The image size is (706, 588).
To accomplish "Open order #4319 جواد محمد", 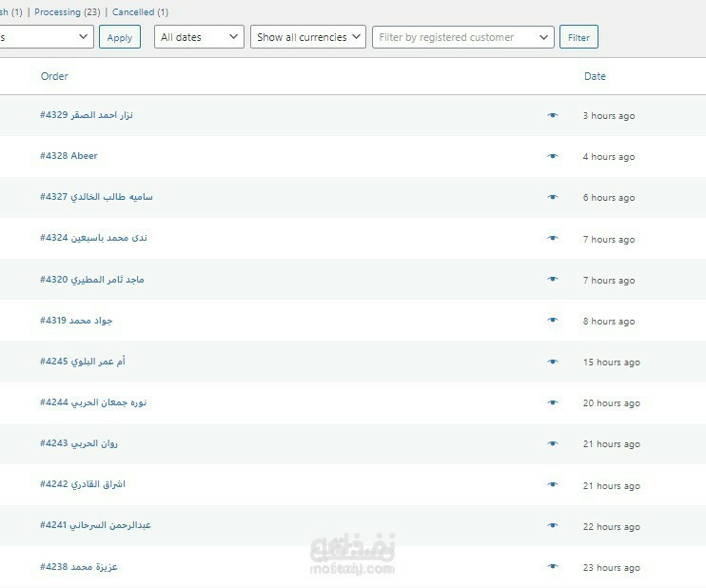I will (76, 321).
